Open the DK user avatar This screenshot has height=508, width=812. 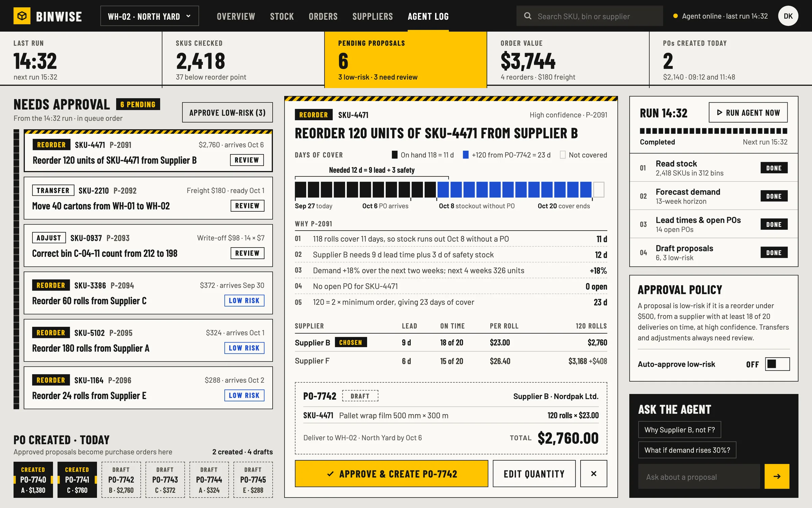(788, 16)
